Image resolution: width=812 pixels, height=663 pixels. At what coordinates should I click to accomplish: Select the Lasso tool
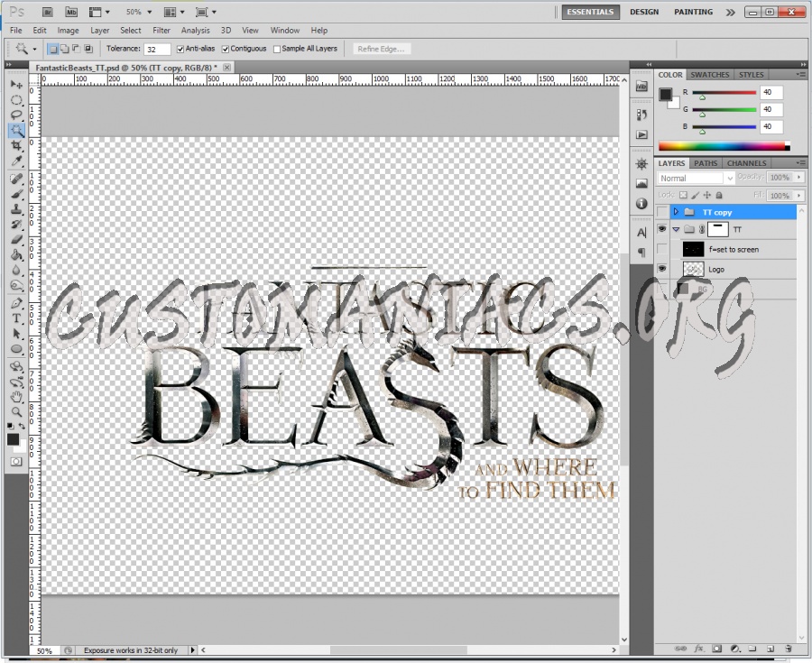[16, 115]
